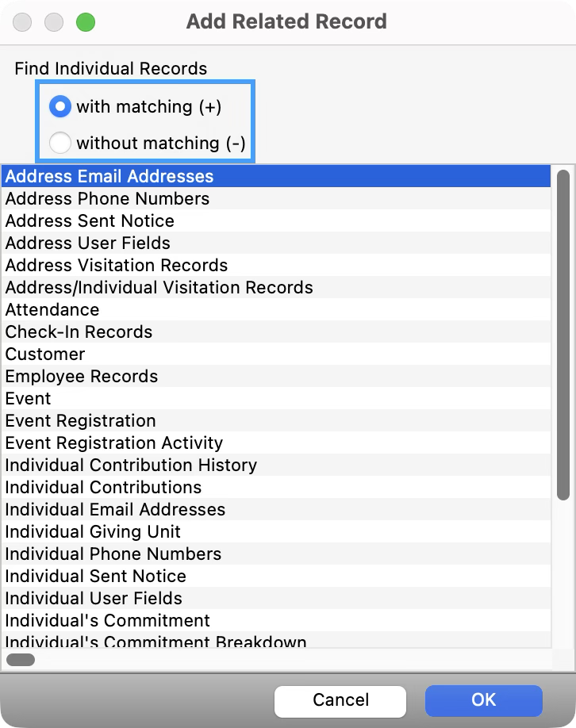Select 'Individual User Fields' in the list

pyautogui.click(x=276, y=599)
